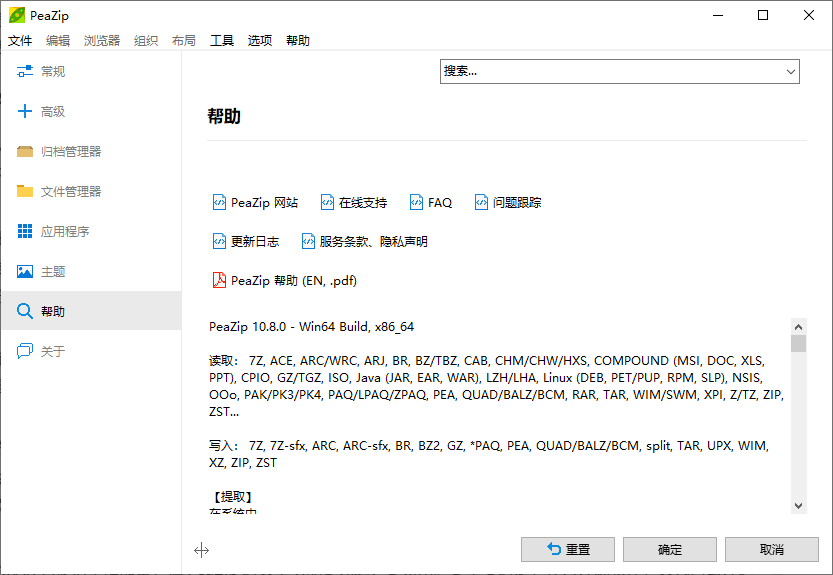Maximize the PeaZip window
833x575 pixels.
(x=763, y=15)
